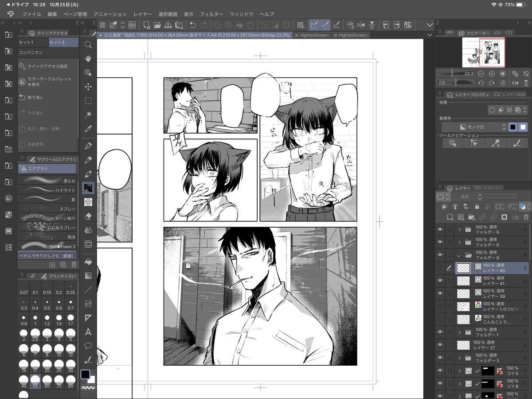Click the Navigator page thumbnail
Image resolution: width=532 pixels, height=399 pixels.
[483, 52]
